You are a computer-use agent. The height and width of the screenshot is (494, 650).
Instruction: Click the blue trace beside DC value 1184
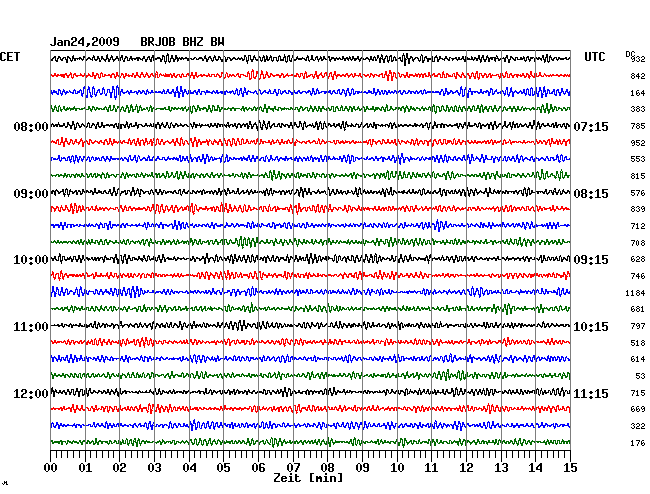click(x=310, y=292)
